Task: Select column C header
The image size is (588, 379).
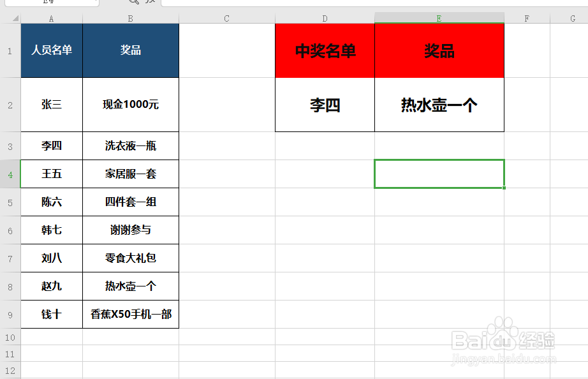Action: pyautogui.click(x=227, y=19)
